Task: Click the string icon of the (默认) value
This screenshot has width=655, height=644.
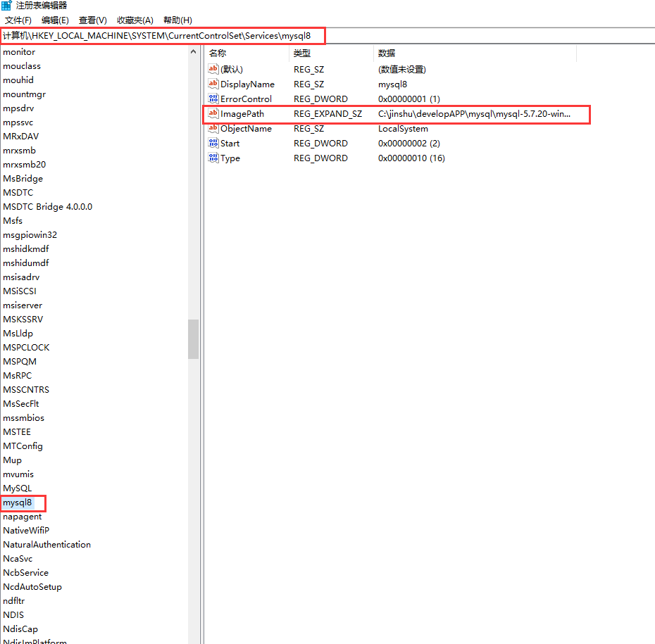Action: coord(213,69)
